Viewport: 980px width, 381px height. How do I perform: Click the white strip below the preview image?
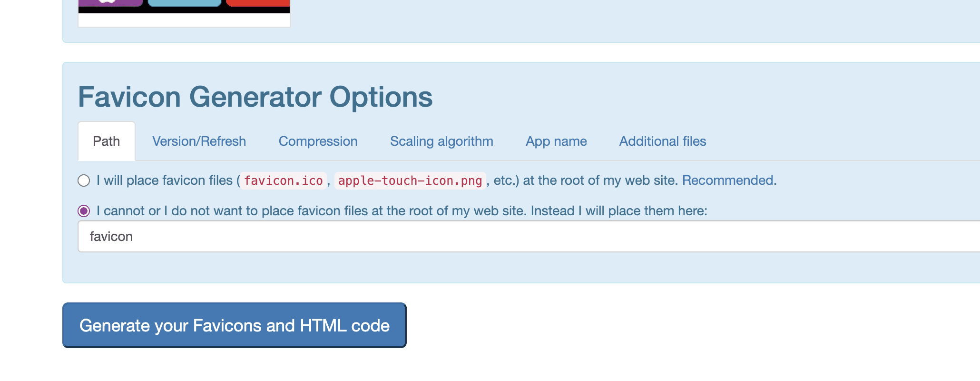(x=184, y=20)
